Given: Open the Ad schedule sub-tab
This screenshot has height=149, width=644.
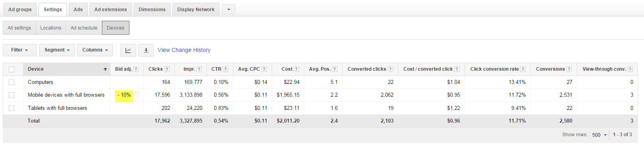Looking at the screenshot, I should tap(84, 28).
